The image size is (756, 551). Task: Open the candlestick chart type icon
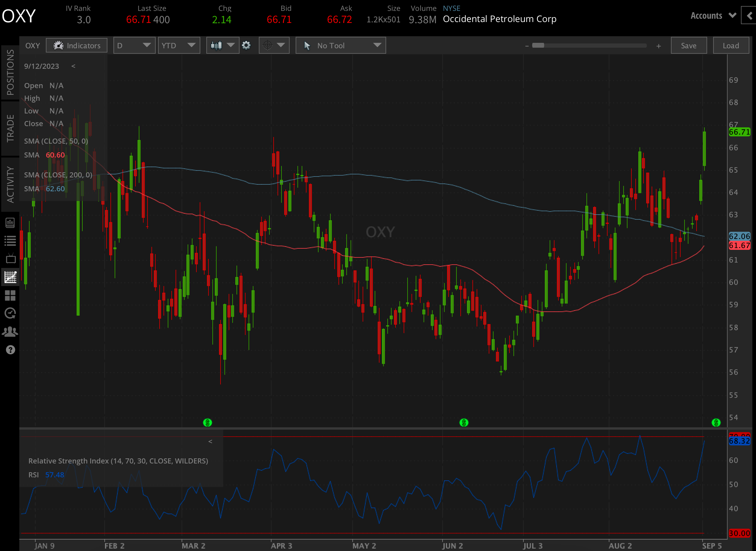(x=217, y=45)
